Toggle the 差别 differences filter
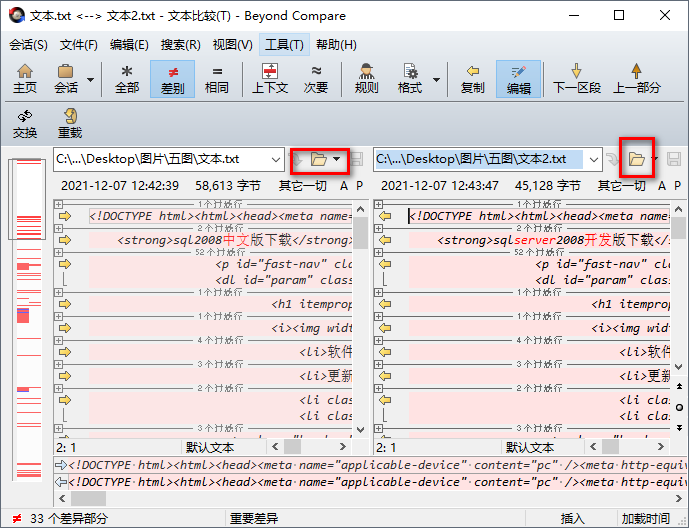Viewport: 689px width, 528px height. click(172, 79)
